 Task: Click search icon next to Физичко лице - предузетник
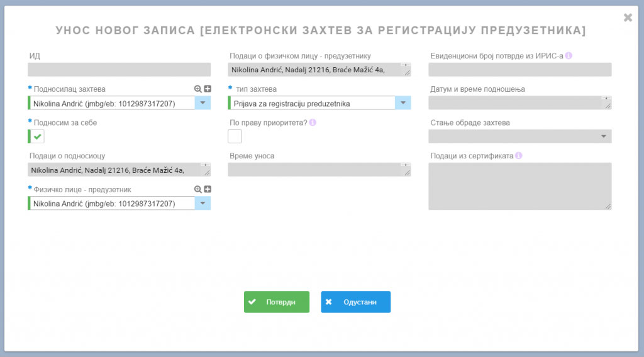[x=198, y=189]
